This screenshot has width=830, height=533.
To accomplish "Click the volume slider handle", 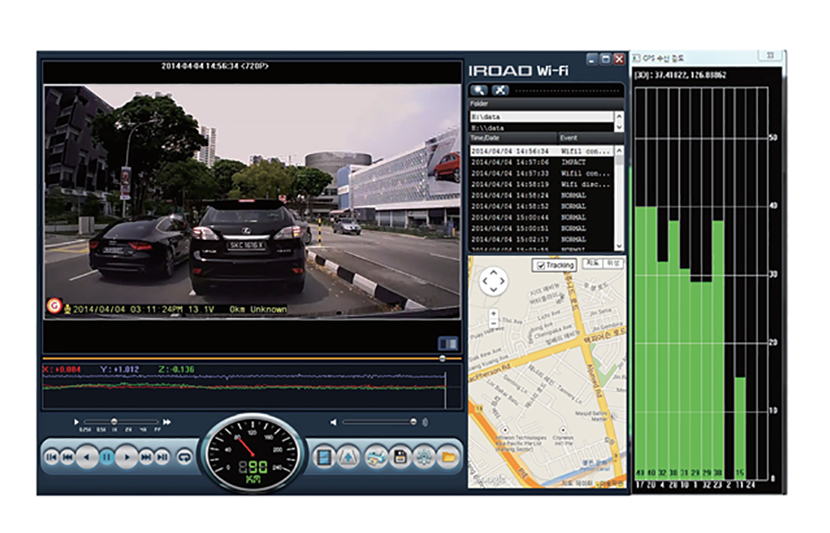I will click(413, 422).
